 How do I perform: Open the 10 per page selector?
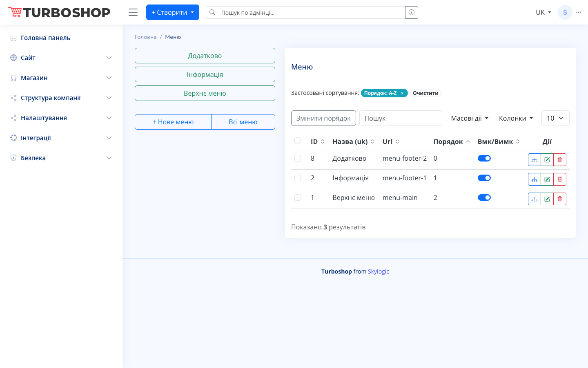click(x=555, y=118)
